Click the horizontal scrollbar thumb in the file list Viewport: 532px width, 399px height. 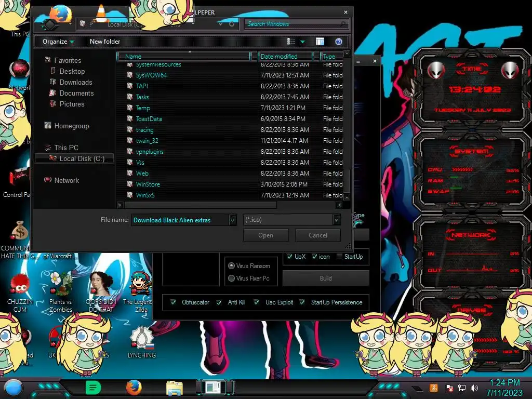(201, 205)
